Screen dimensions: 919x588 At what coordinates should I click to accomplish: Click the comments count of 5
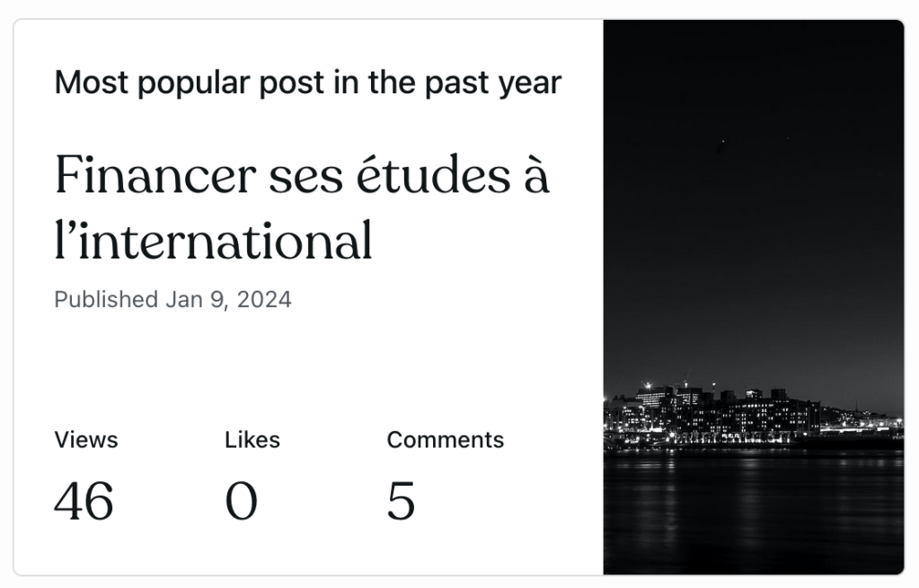coord(401,500)
